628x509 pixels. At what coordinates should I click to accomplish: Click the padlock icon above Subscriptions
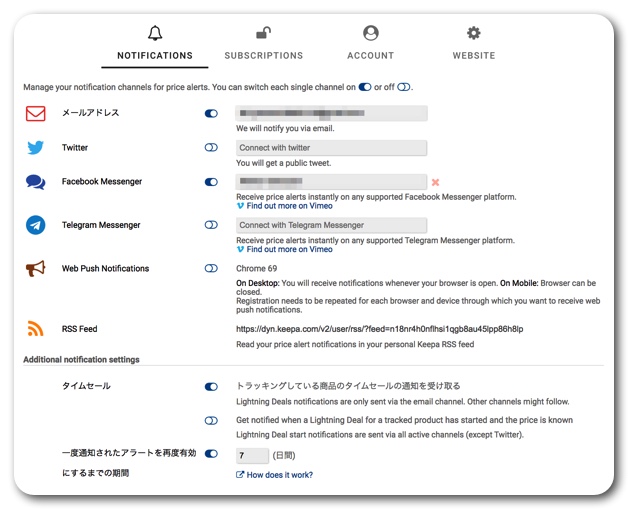[263, 34]
